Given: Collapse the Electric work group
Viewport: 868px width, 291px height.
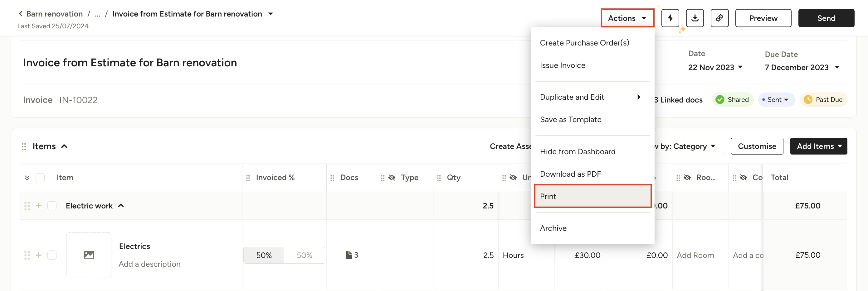Looking at the screenshot, I should coord(121,205).
